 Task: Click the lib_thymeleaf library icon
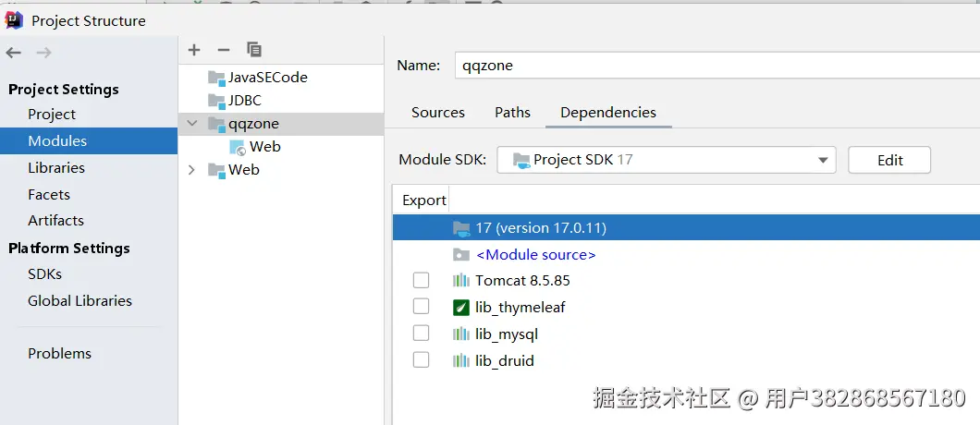pos(460,307)
